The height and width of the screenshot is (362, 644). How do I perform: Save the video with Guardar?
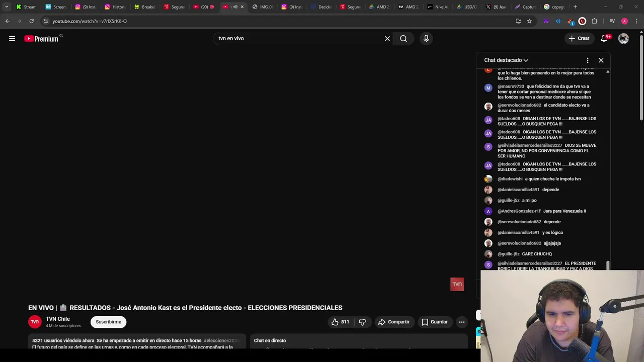(x=435, y=322)
